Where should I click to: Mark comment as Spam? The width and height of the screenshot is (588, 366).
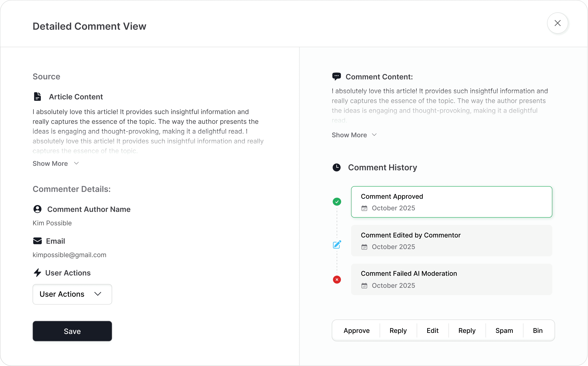pos(504,330)
